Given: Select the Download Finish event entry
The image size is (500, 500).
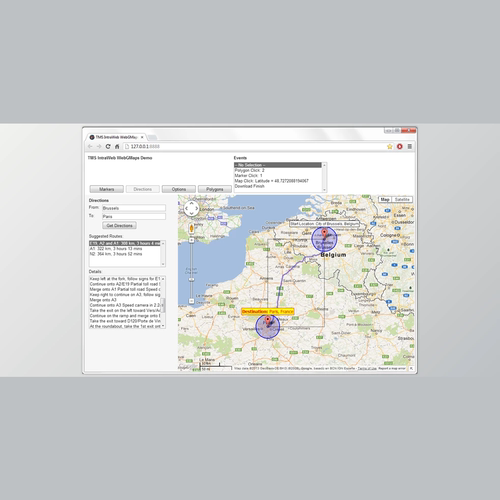Looking at the screenshot, I should (278, 186).
